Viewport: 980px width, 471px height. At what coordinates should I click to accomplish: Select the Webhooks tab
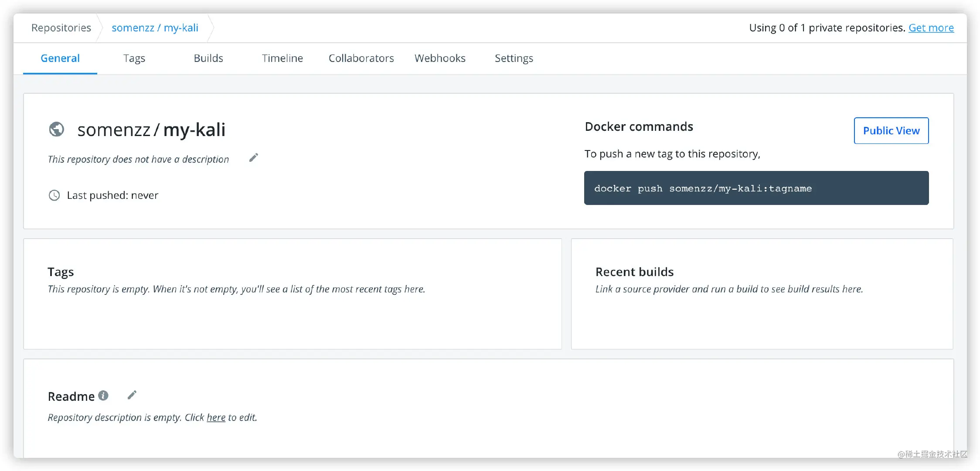(440, 58)
